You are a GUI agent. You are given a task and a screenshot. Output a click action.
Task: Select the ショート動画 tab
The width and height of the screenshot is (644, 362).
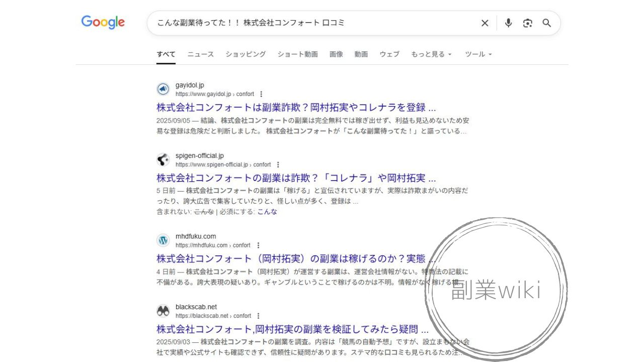tap(297, 54)
